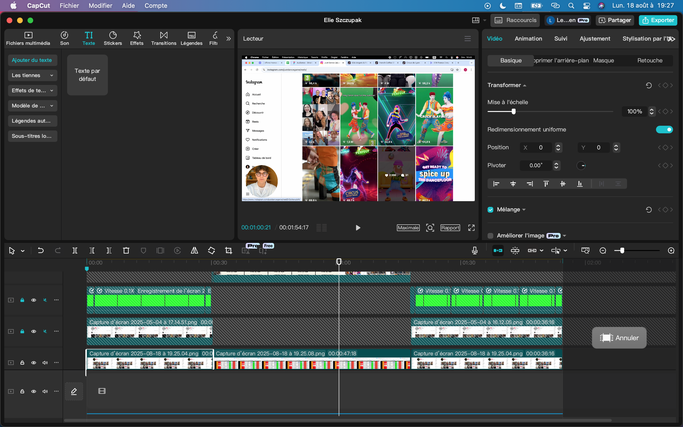This screenshot has height=427, width=683.
Task: Click the Exporter button
Action: point(658,20)
